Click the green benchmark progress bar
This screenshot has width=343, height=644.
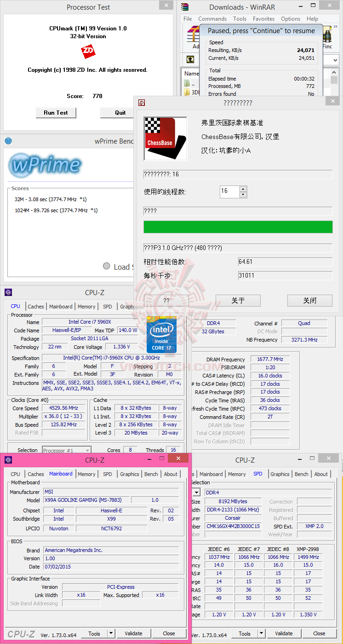tap(238, 227)
